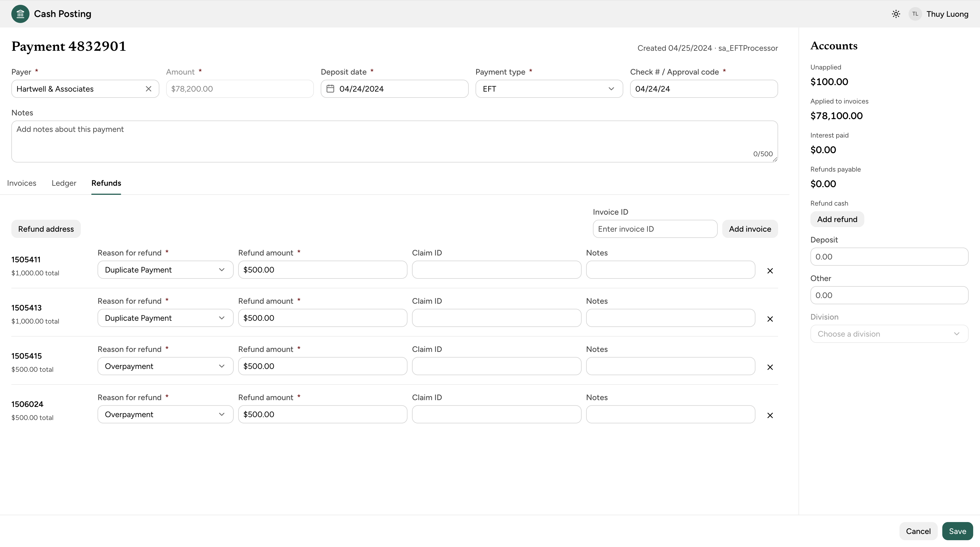980x547 pixels.
Task: Switch to the Ledger tab
Action: click(x=64, y=183)
